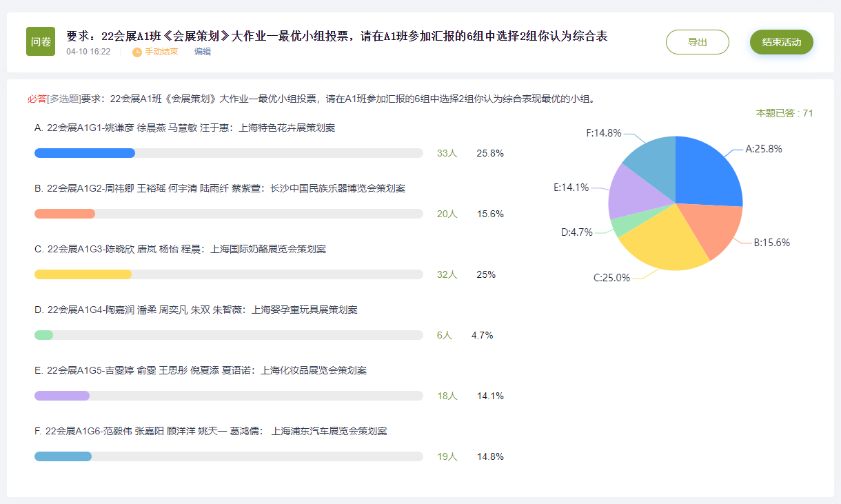Screen dimensions: 841x504
Task: Click the orange progress bar for option B
Action: 65,214
